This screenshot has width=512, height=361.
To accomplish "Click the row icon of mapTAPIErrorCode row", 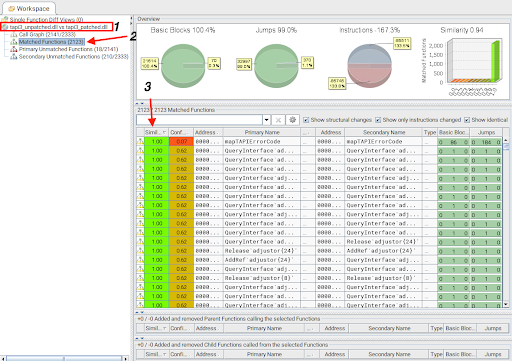I will click(140, 142).
